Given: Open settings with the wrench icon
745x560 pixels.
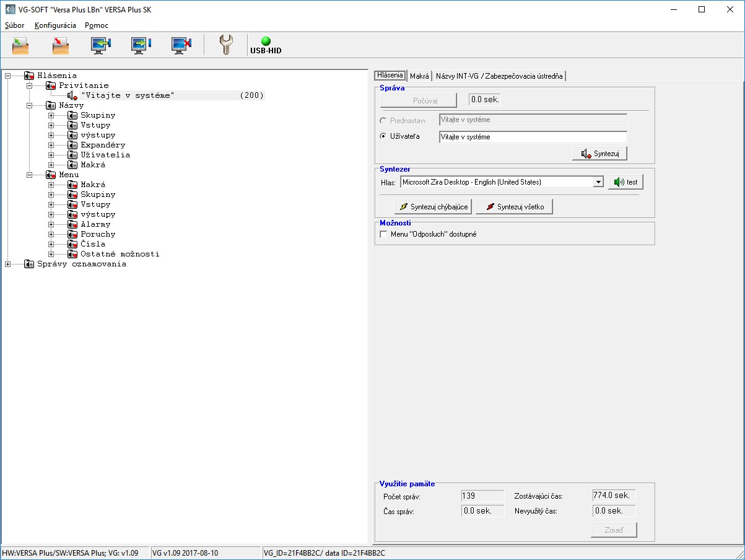Looking at the screenshot, I should click(x=226, y=45).
